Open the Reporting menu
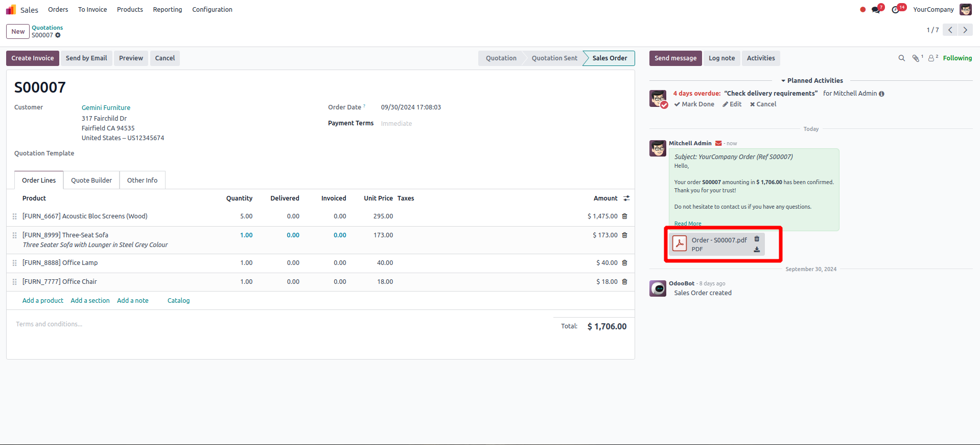The width and height of the screenshot is (980, 445). (x=168, y=10)
